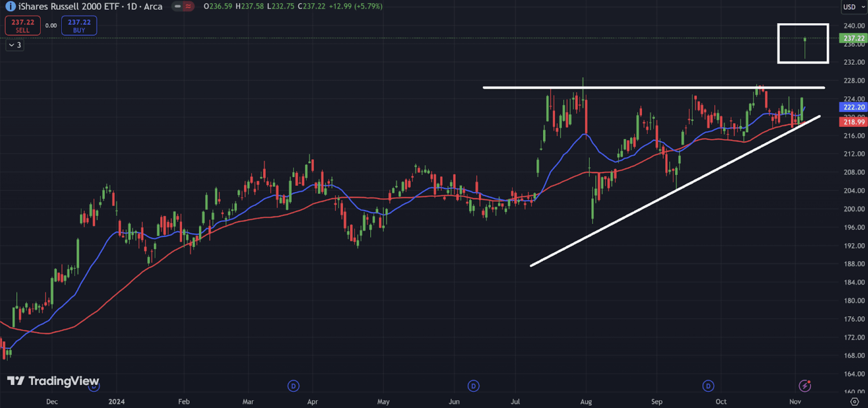Viewport: 868px width, 408px height.
Task: Click the blue 222.20 moving average label
Action: click(853, 107)
